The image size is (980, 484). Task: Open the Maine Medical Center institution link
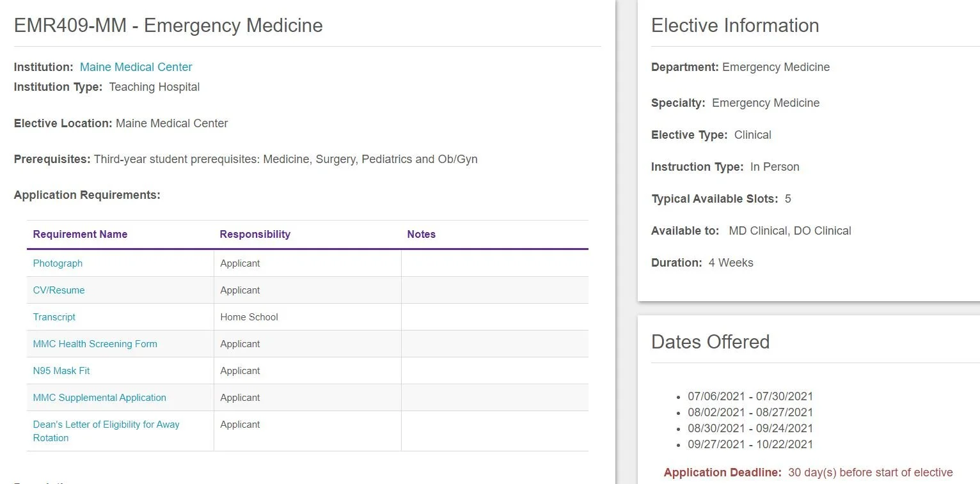tap(136, 67)
